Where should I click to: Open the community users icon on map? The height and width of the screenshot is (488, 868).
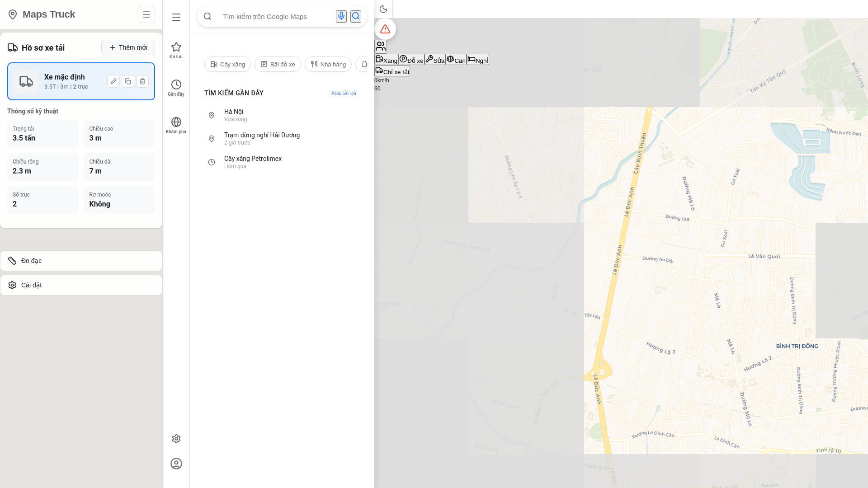click(381, 47)
